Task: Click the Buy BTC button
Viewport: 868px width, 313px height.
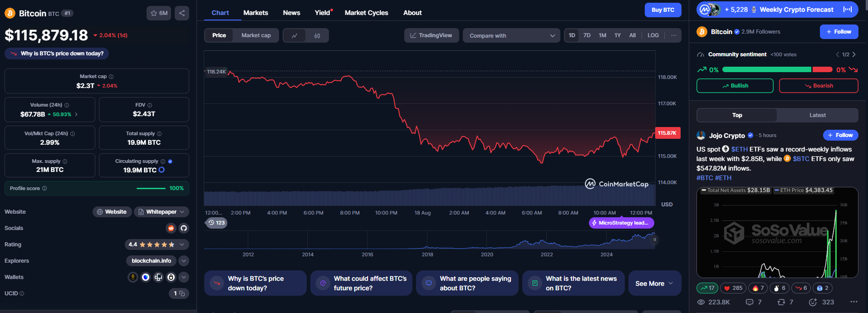Action: (x=663, y=10)
